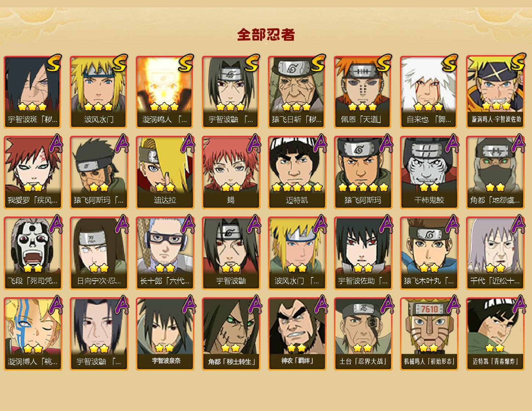Screen dimensions: 532x411
Task: Open the masked 飞段 ninja card
Action: coord(33,253)
